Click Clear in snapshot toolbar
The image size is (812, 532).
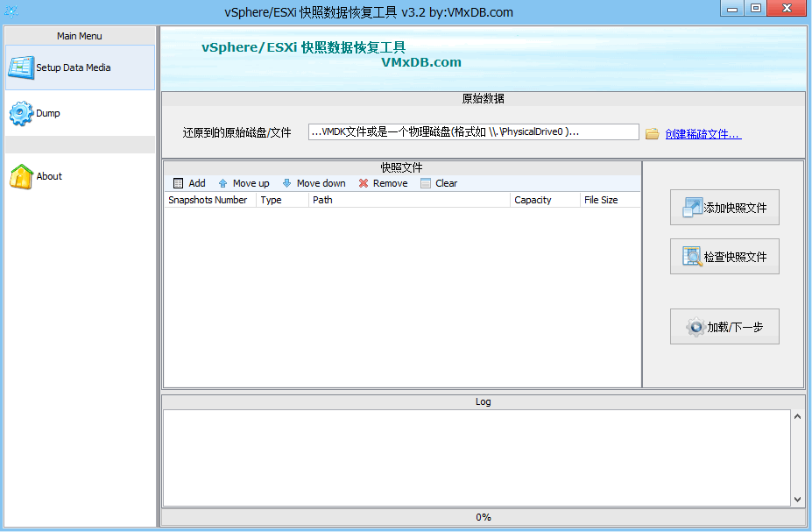(x=439, y=183)
